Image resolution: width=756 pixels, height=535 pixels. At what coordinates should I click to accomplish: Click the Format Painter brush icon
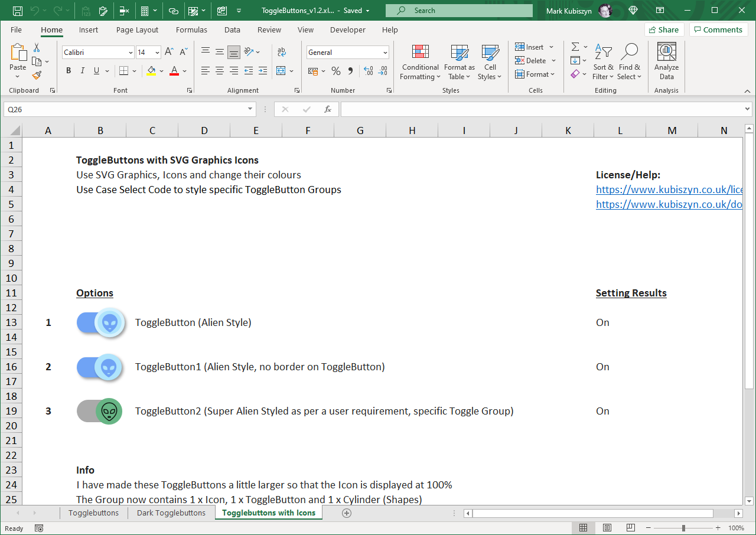pos(37,75)
